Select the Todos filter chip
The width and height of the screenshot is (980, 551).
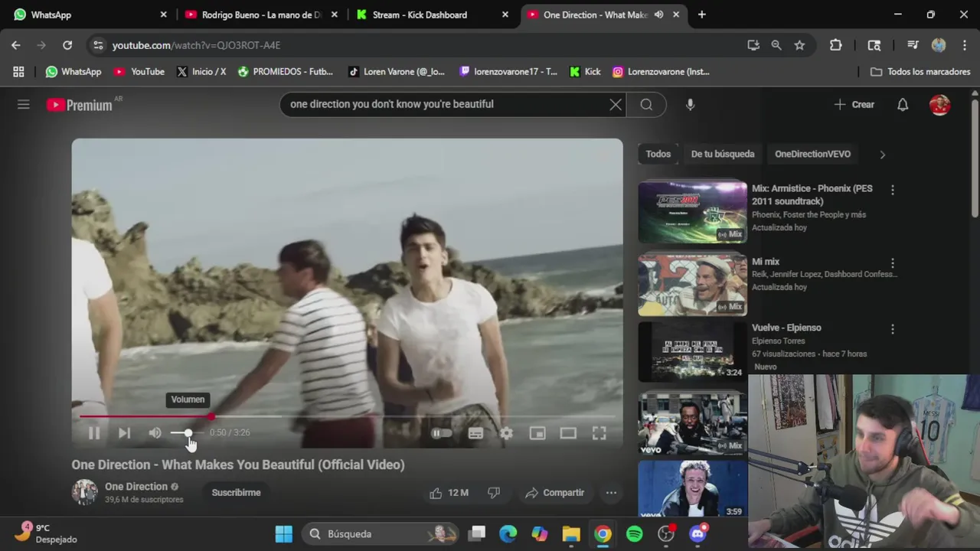[658, 154]
